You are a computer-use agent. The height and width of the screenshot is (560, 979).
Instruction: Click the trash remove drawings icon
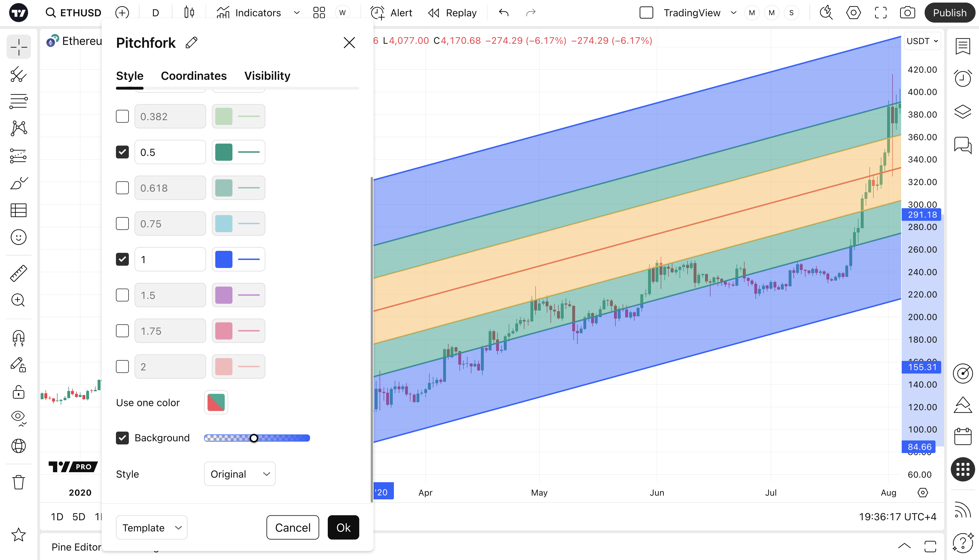[x=18, y=482]
